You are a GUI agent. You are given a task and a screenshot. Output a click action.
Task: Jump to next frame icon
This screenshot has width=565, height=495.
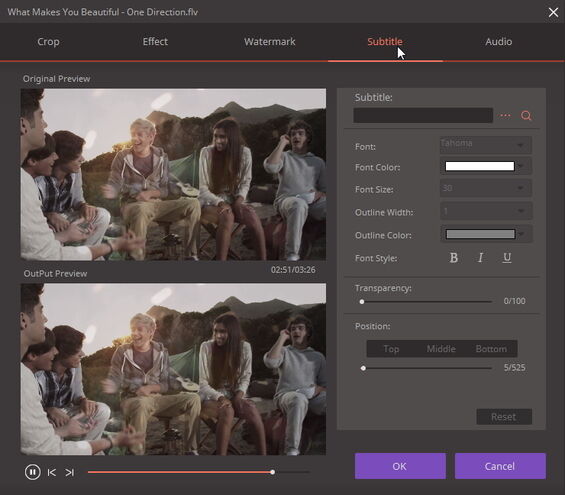point(70,472)
